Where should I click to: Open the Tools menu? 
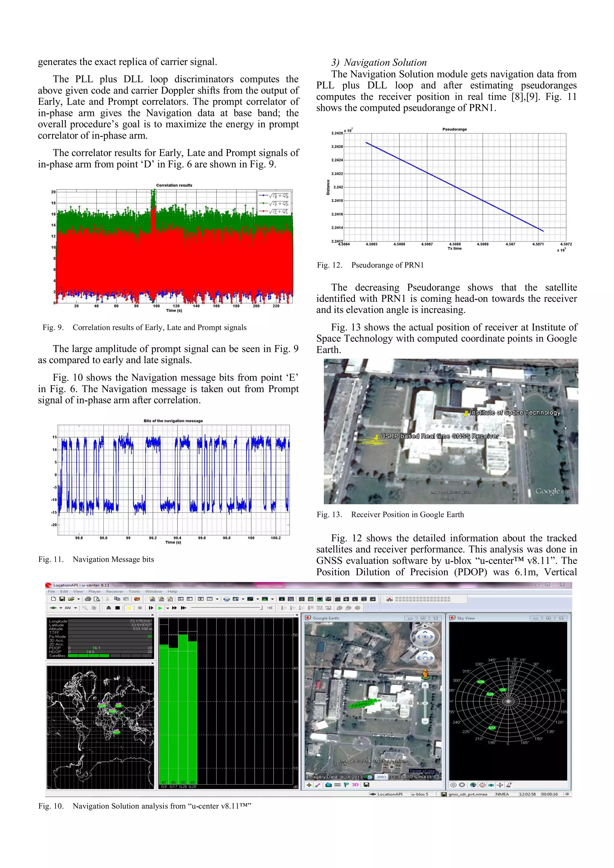[x=134, y=591]
